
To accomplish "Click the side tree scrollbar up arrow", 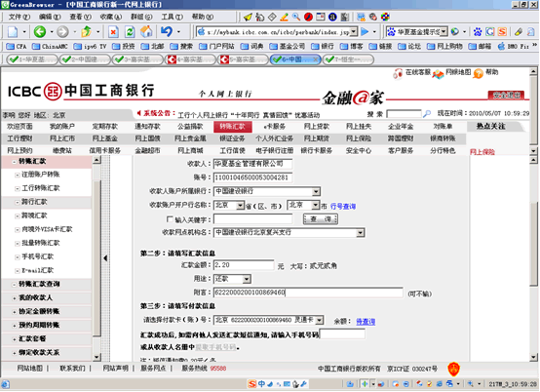I will [x=96, y=160].
